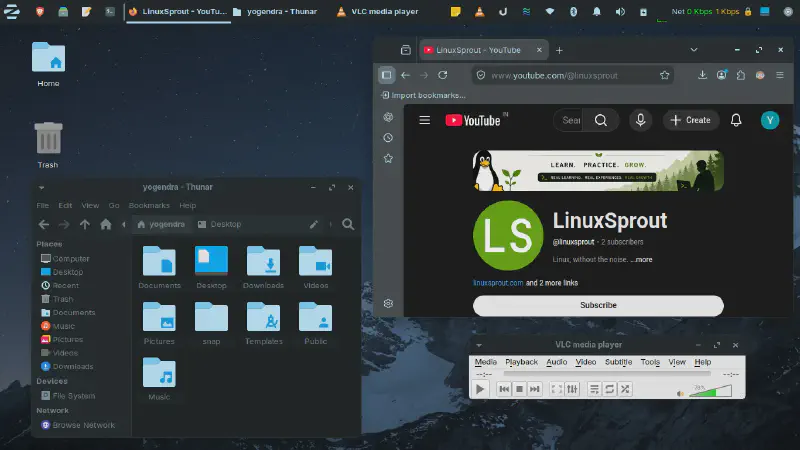Open the Trash icon on the desktop
Image resolution: width=800 pixels, height=450 pixels.
pyautogui.click(x=48, y=145)
